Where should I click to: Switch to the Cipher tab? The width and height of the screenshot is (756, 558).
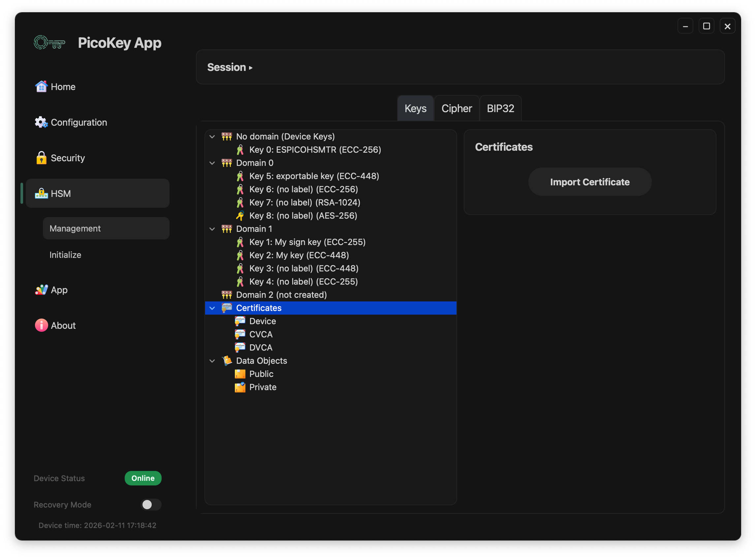[x=457, y=108]
